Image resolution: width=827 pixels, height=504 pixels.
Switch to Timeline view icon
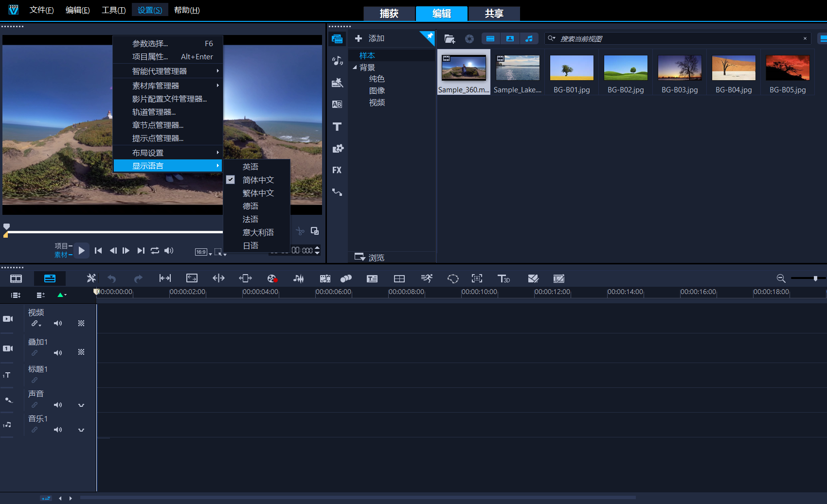[x=50, y=278]
